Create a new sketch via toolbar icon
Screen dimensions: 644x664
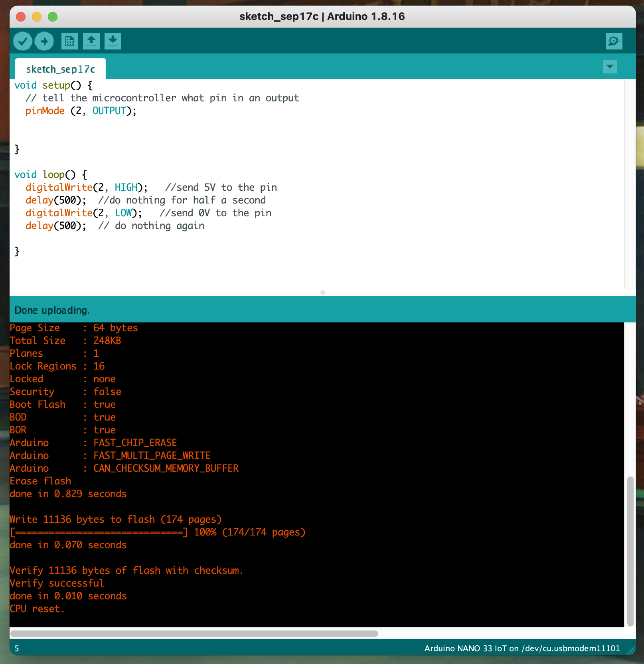(70, 41)
